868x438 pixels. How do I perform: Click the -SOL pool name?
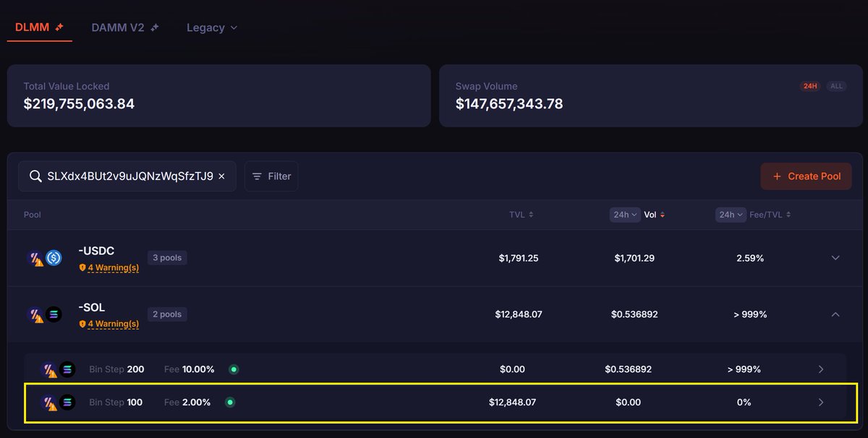(x=92, y=307)
